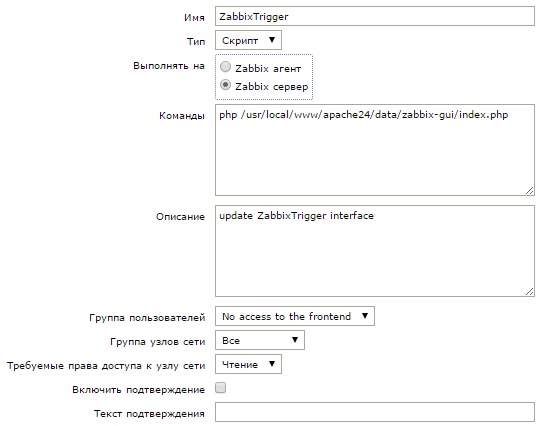
Task: Open the Тип dropdown showing Скрипт
Action: click(248, 40)
